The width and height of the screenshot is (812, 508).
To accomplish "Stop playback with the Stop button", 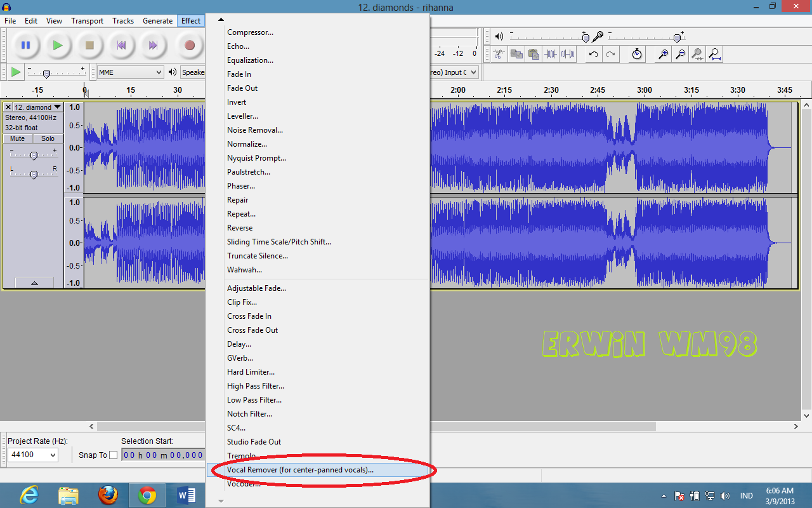I will click(89, 45).
